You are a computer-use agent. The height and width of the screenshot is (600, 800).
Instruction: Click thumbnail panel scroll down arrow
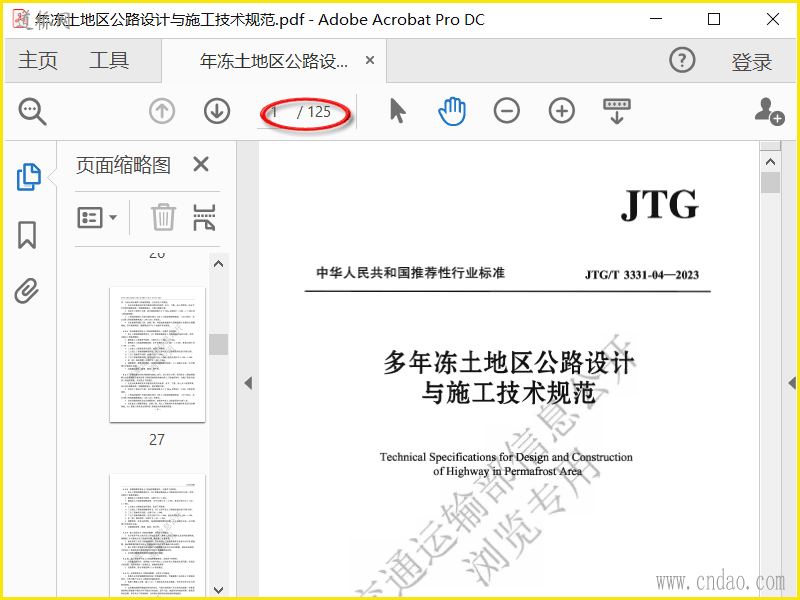(218, 590)
